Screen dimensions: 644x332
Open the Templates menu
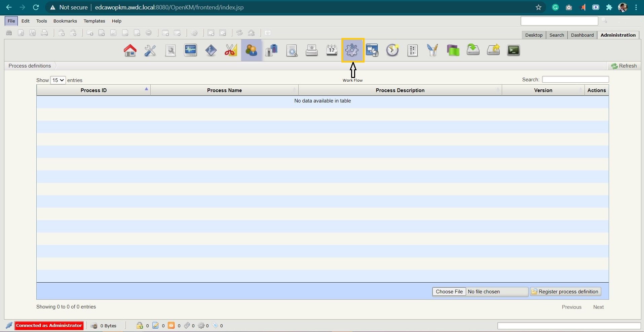(94, 21)
